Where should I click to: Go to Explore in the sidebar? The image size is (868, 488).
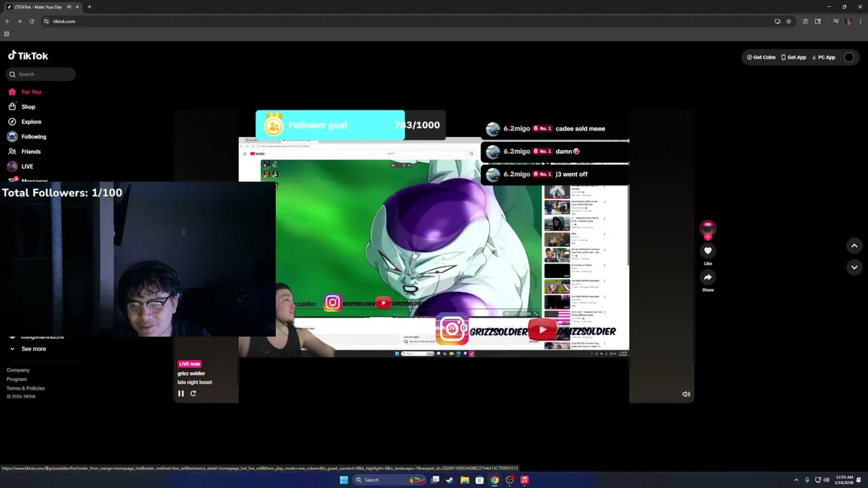pyautogui.click(x=24, y=121)
